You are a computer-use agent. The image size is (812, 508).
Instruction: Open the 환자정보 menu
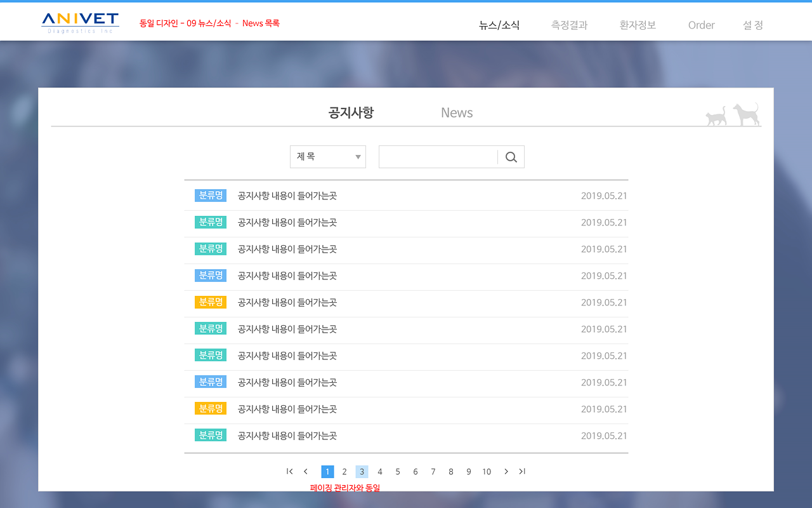[x=638, y=25]
